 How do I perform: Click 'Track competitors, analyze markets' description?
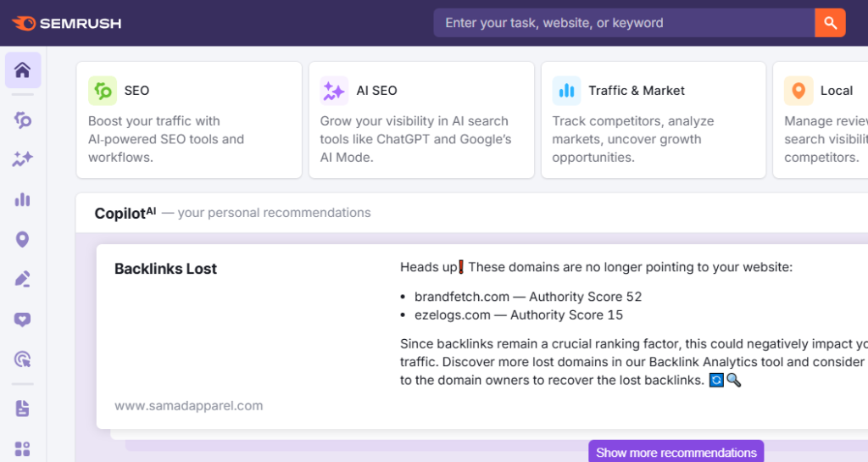coord(632,139)
